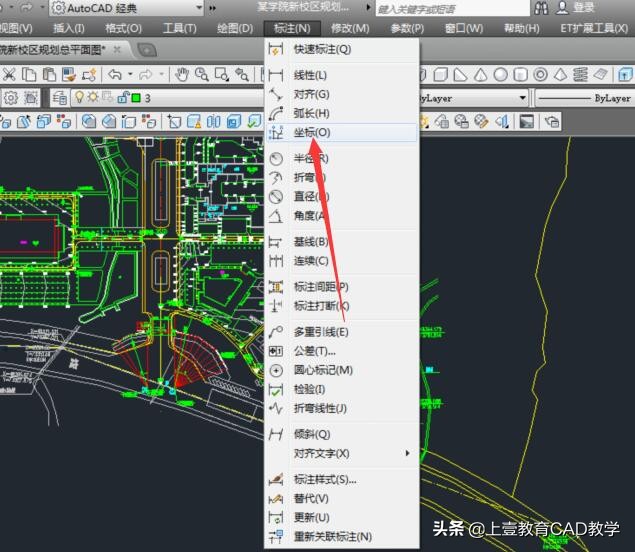Screen dimensions: 635x552
Task: Click the Materials Editor icon
Action: (x=481, y=121)
